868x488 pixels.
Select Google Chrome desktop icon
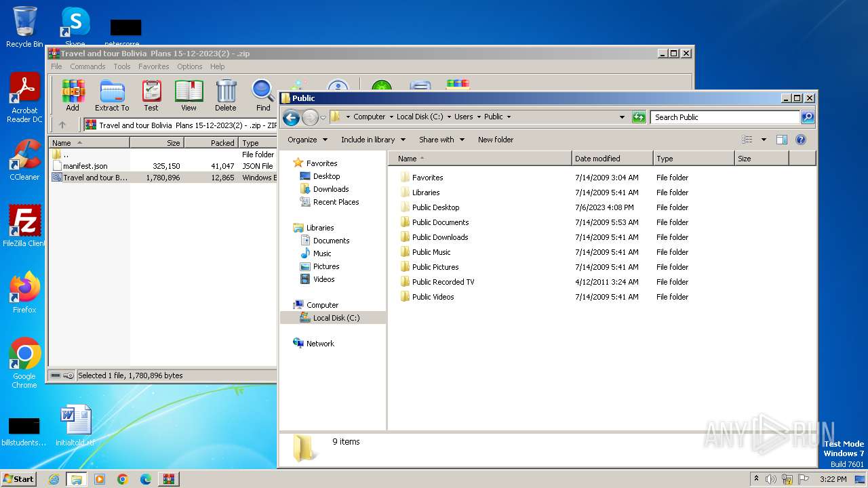(x=24, y=363)
